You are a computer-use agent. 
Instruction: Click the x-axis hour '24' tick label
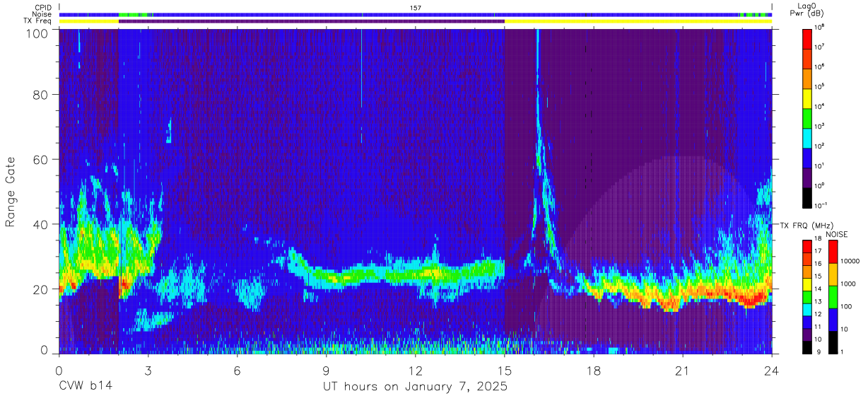[x=772, y=370]
